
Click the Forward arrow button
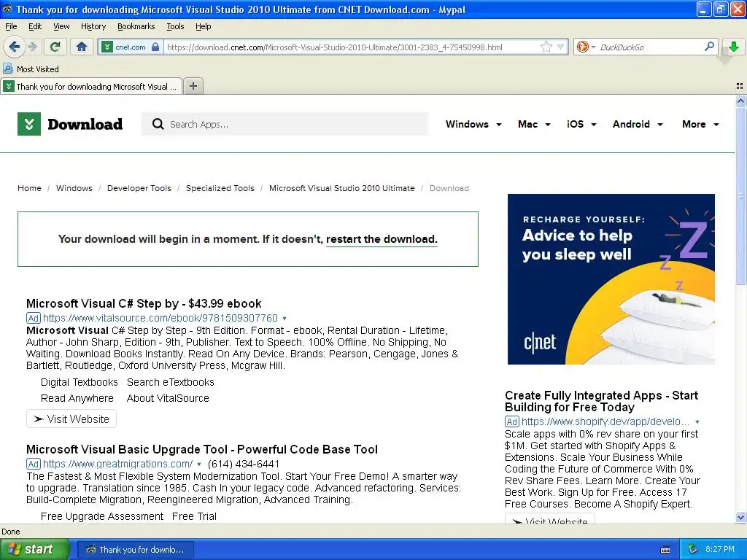pos(32,47)
